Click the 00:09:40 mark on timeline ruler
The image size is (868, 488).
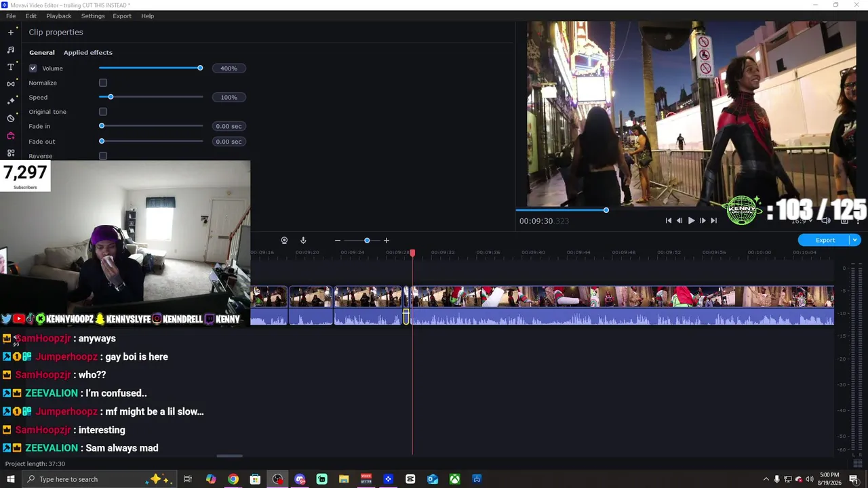534,252
